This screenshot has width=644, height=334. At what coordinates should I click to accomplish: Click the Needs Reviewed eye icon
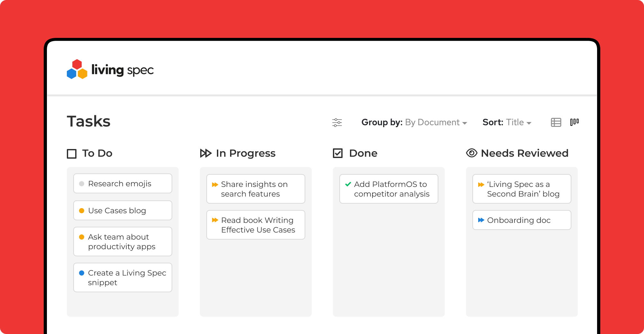[x=471, y=153]
